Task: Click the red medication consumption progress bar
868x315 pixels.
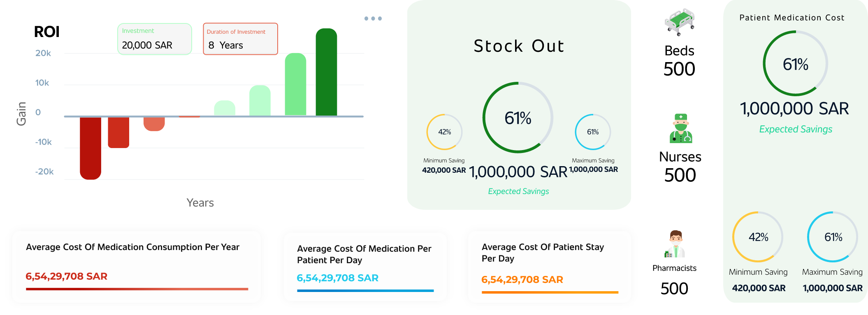Action: coord(137,289)
